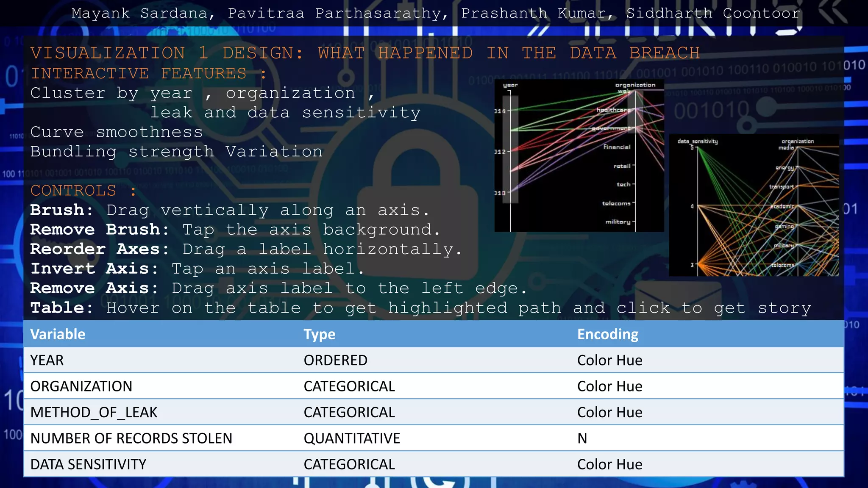Screen dimensions: 868x488
Task: Click the left parallel coordinates chart thumbnail
Action: 579,155
